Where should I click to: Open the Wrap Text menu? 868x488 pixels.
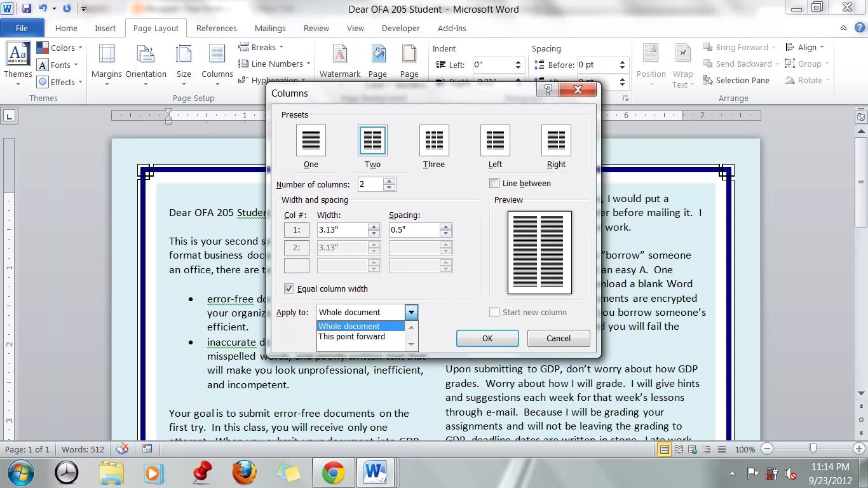point(682,65)
